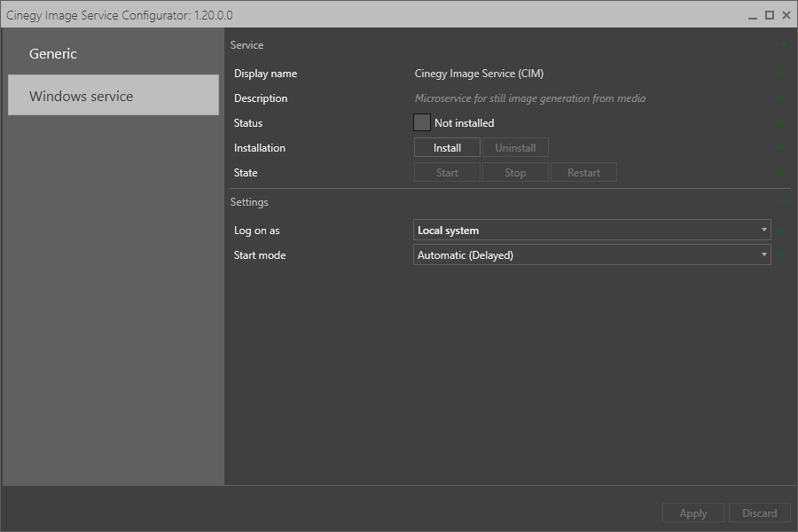Maximize the Configurator window

(x=770, y=15)
